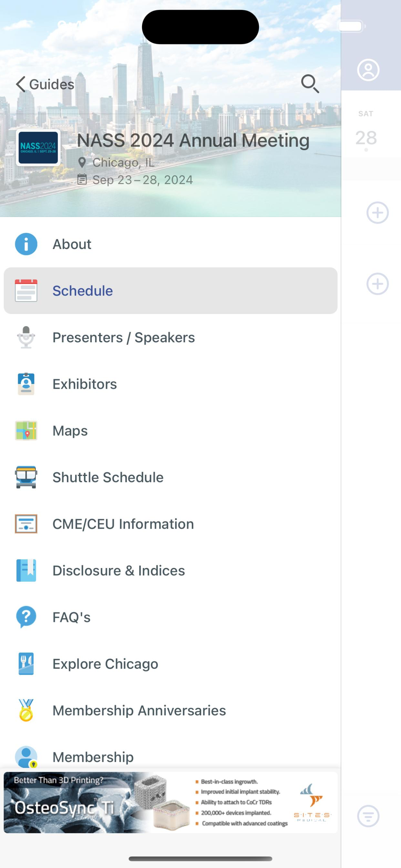Screen dimensions: 401x868
Task: Open Presenters / Speakers
Action: coord(170,337)
